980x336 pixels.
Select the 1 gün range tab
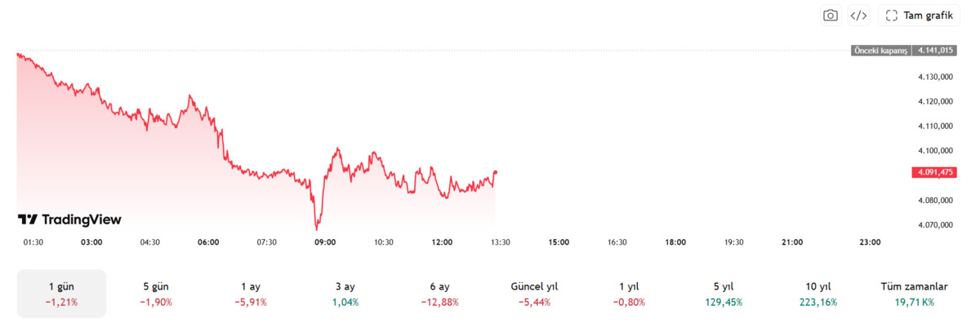pyautogui.click(x=62, y=294)
